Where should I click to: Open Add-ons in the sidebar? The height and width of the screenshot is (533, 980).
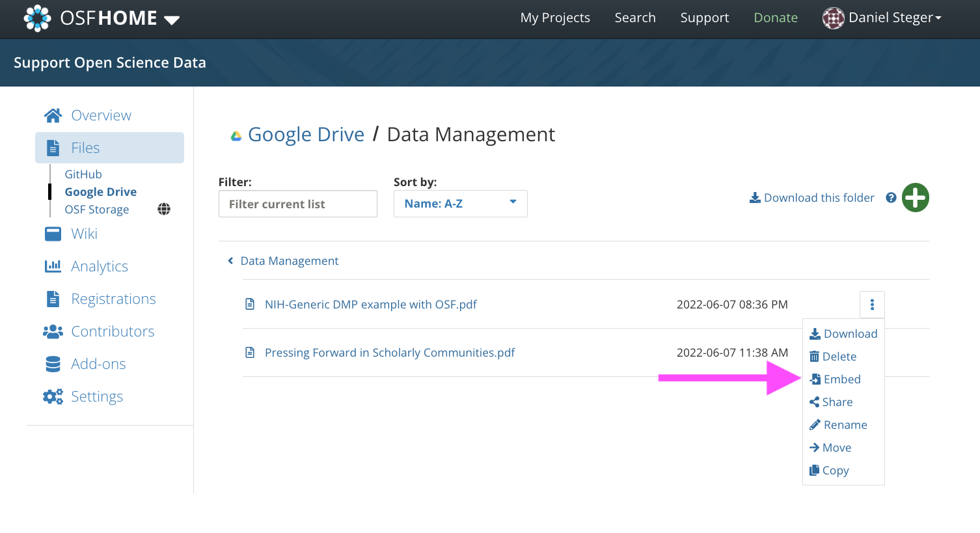pyautogui.click(x=98, y=364)
